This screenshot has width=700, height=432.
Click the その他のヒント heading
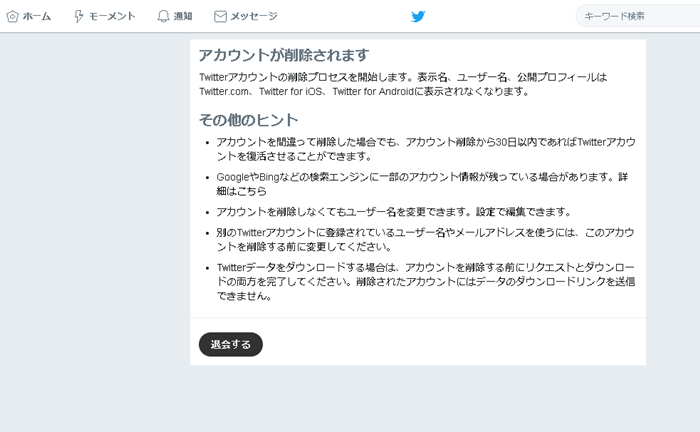click(x=248, y=120)
